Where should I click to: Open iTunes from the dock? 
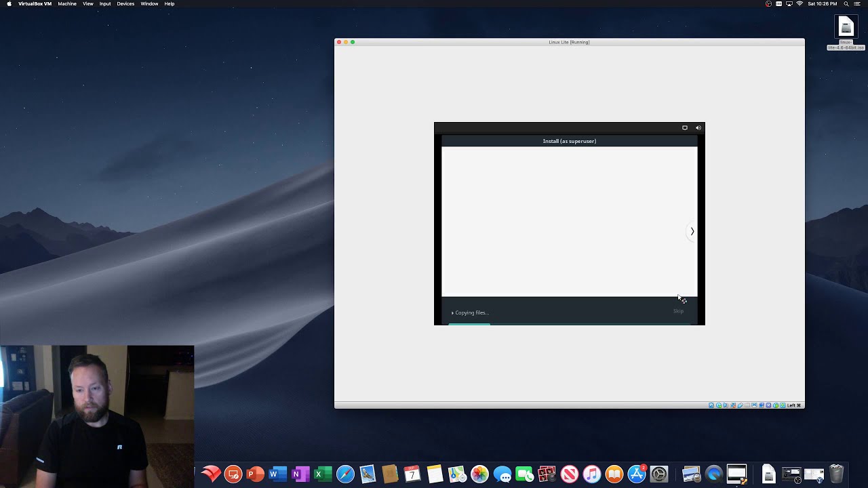(x=592, y=474)
